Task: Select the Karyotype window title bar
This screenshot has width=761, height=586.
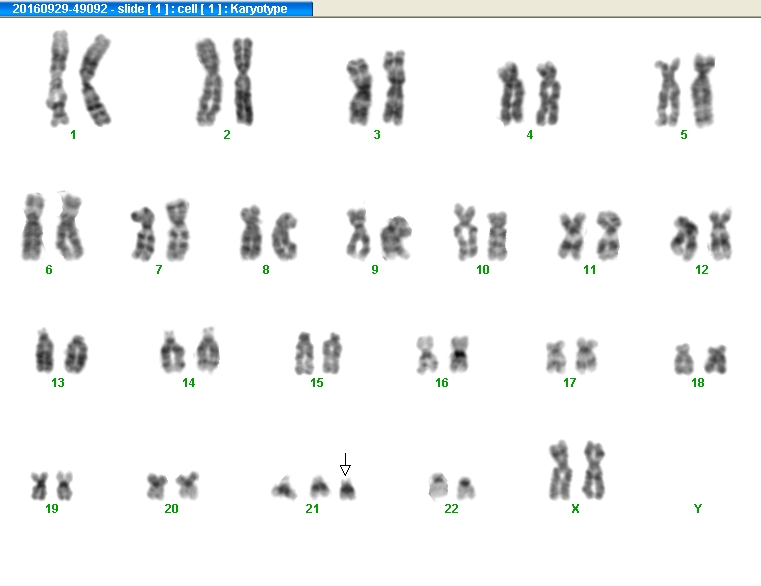Action: 156,8
